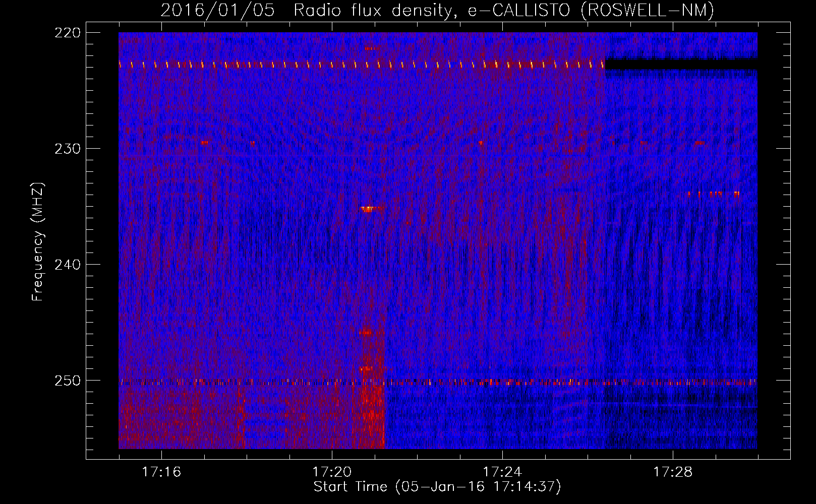The width and height of the screenshot is (816, 504).
Task: Click the Start Time axis caption
Action: coord(437,487)
